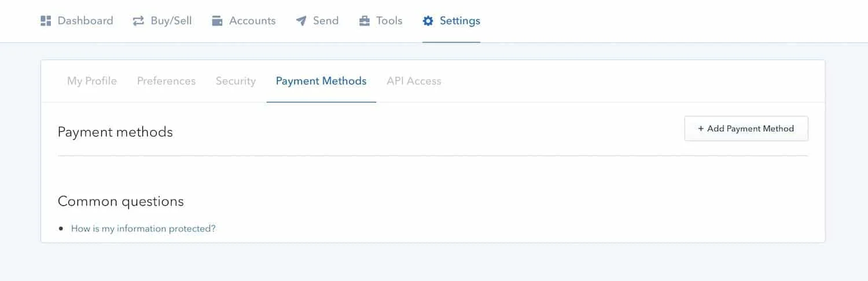Open the Preferences tab
Image resolution: width=868 pixels, height=281 pixels.
[166, 81]
